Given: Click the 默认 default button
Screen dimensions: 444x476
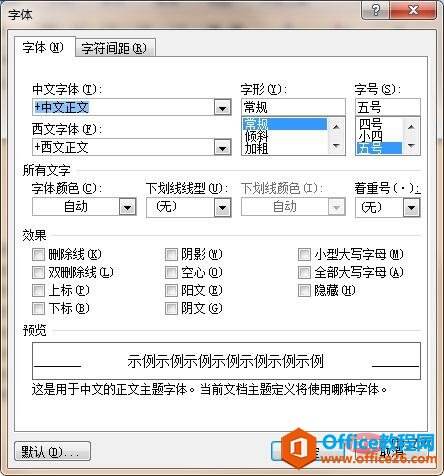Looking at the screenshot, I should 52,452.
